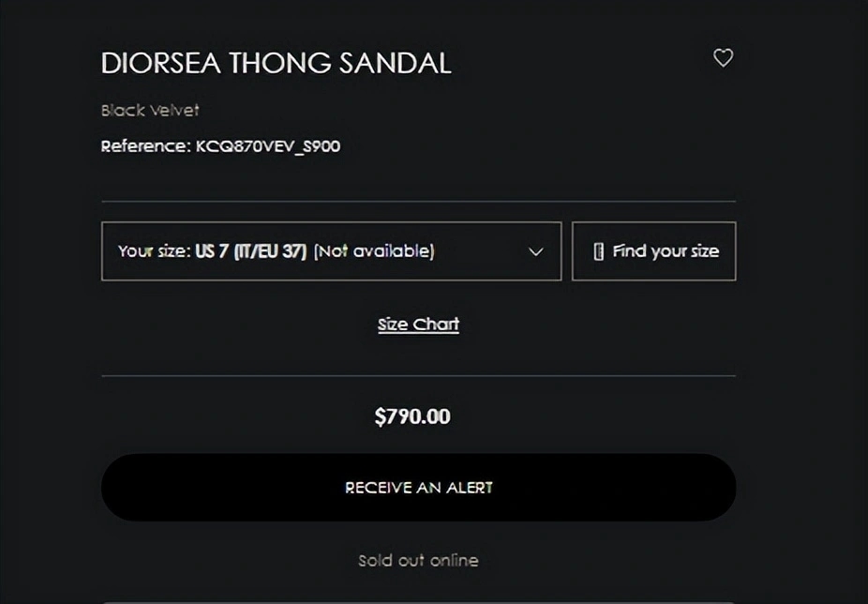Open the Size Chart link
868x604 pixels.
[418, 325]
